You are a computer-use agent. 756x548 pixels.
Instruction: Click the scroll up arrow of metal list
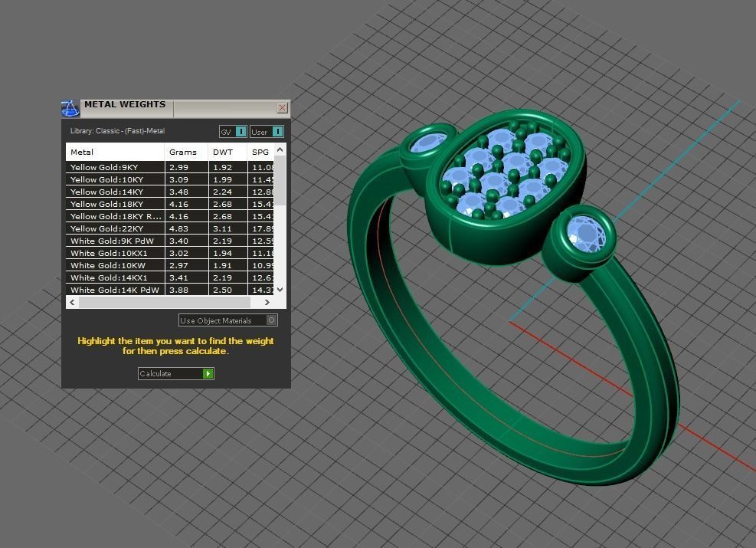click(x=280, y=149)
